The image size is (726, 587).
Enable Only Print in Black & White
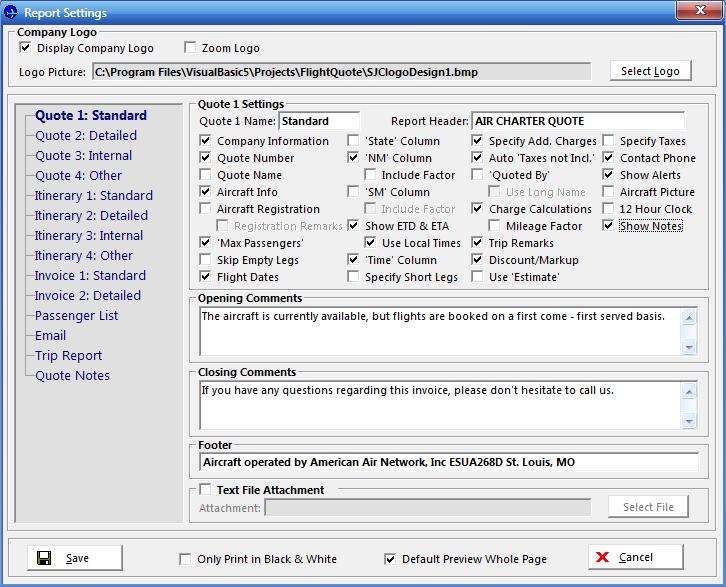click(185, 559)
